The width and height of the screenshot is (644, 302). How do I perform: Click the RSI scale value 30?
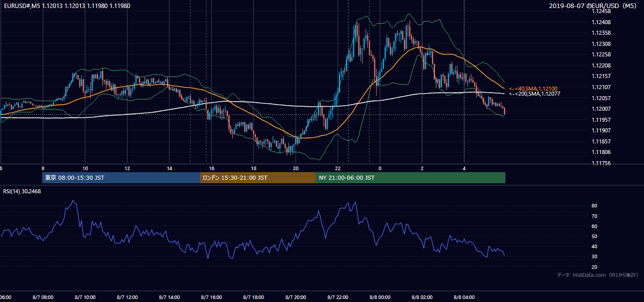pyautogui.click(x=595, y=257)
